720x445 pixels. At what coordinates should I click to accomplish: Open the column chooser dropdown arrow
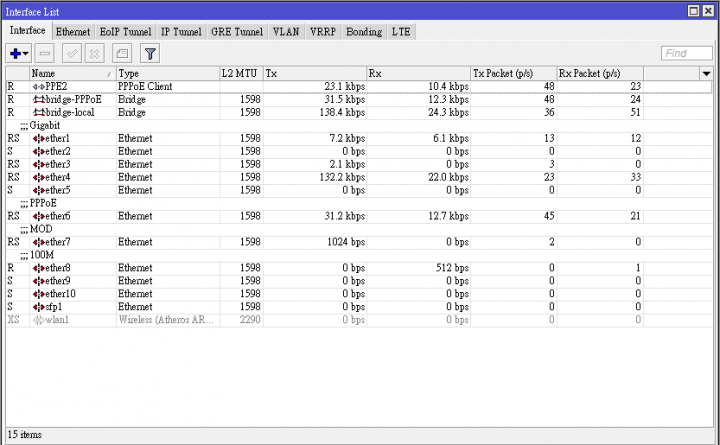[x=706, y=73]
